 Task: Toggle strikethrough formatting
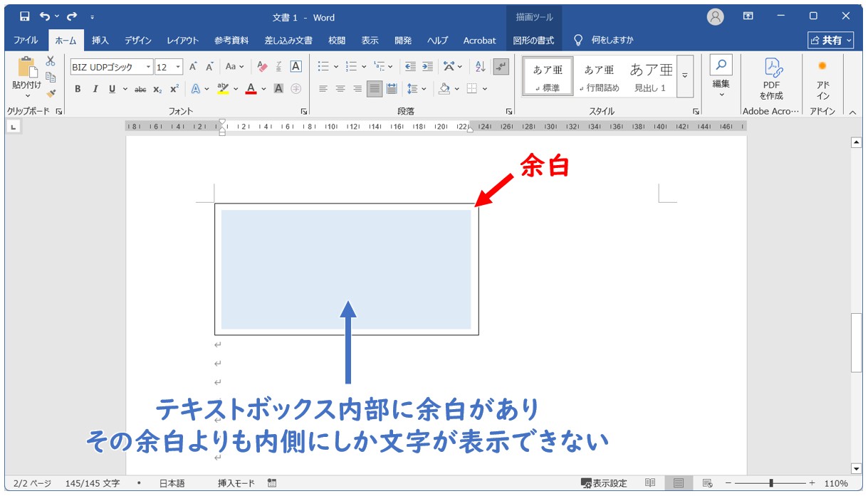140,89
